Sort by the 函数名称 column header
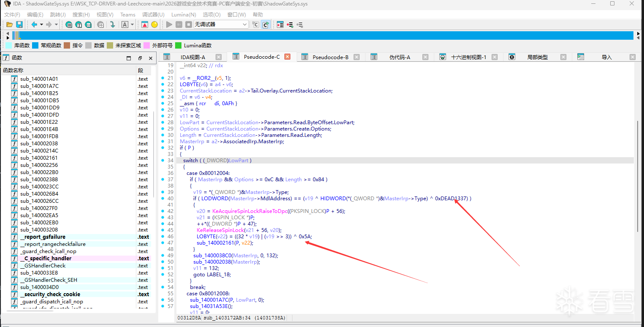The image size is (644, 327). coord(69,71)
